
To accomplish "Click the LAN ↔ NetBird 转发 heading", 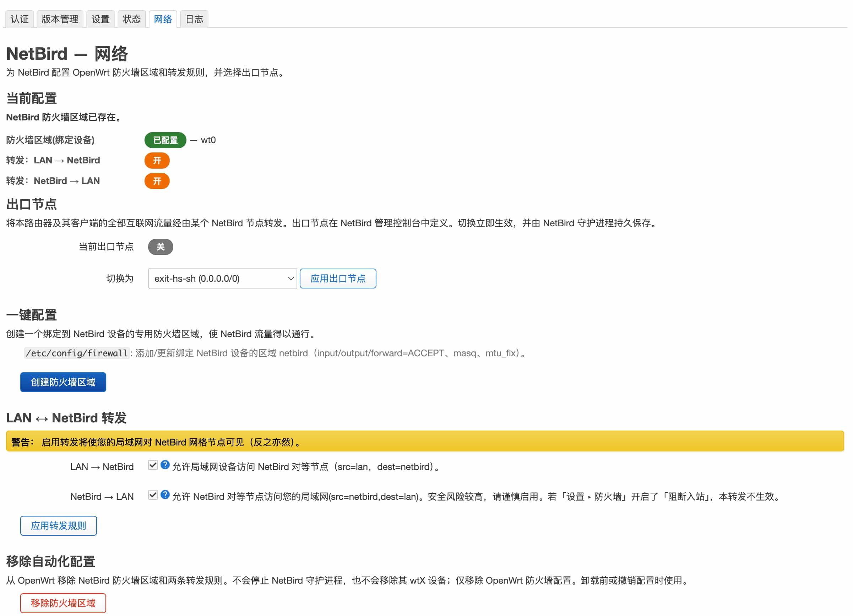I will click(66, 418).
